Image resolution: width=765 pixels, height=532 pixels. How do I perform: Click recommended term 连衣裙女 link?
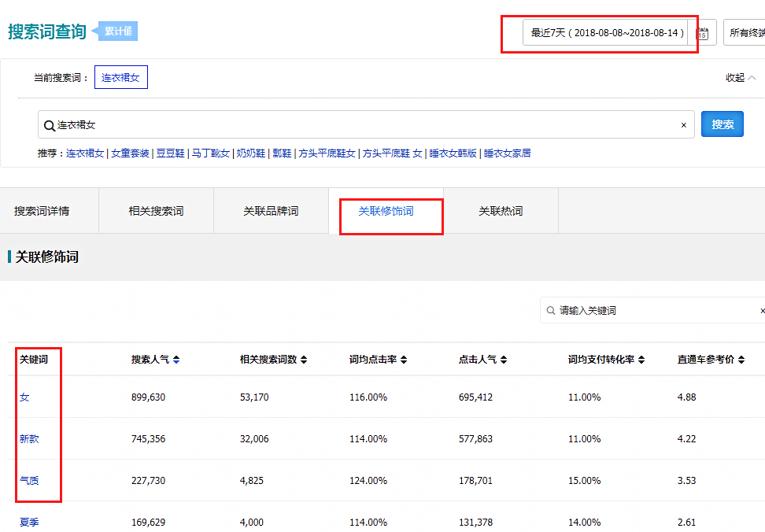[x=85, y=153]
